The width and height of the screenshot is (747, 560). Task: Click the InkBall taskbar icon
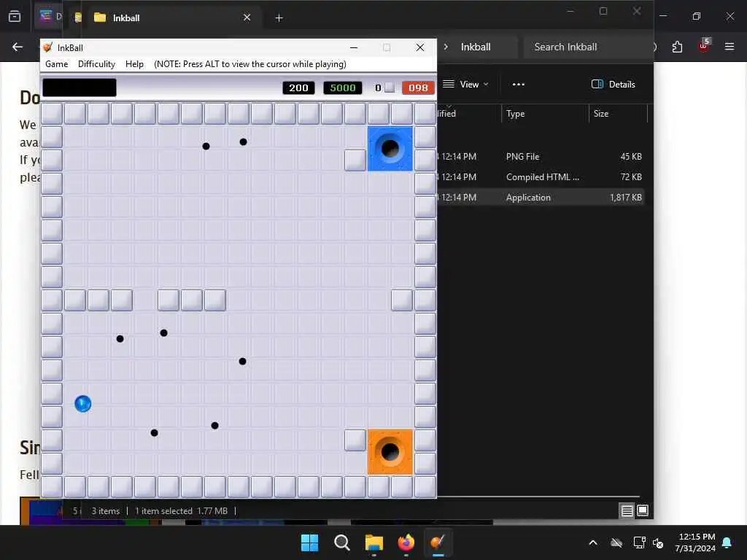click(438, 542)
